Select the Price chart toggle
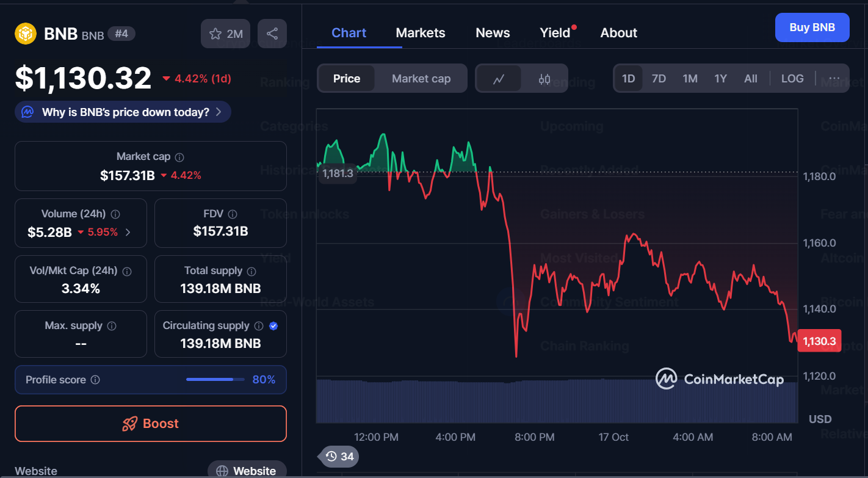The width and height of the screenshot is (868, 478). 346,79
